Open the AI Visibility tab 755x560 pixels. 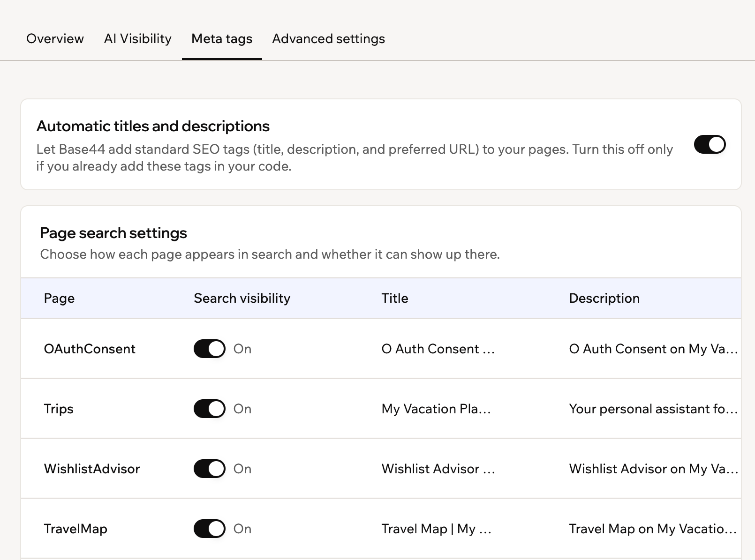click(137, 38)
